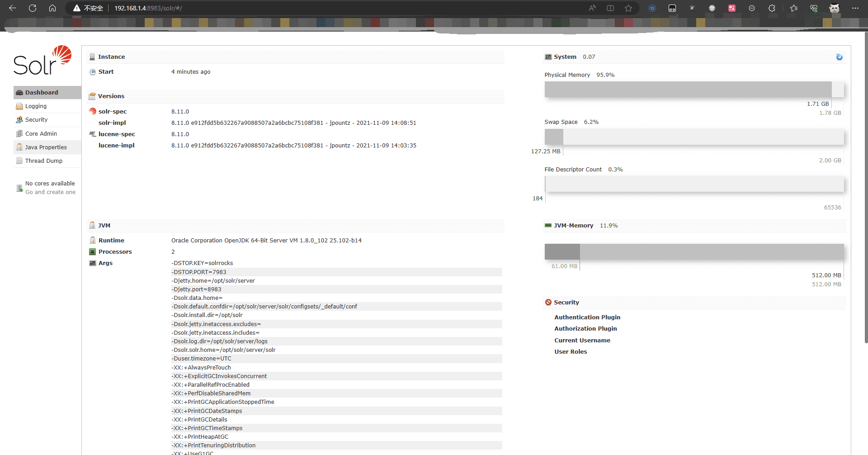The height and width of the screenshot is (455, 868).
Task: Click the JVM-Memory usage bar
Action: tap(693, 251)
